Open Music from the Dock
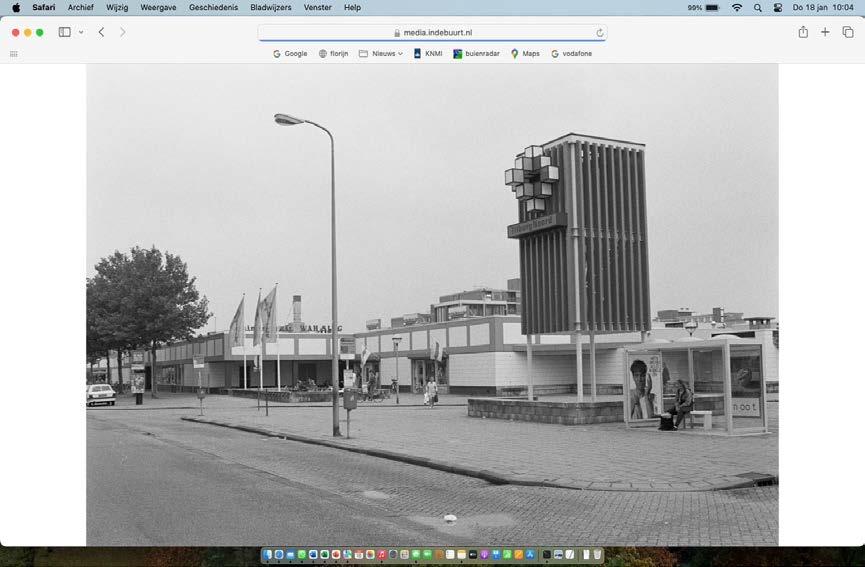The height and width of the screenshot is (567, 865). point(382,554)
